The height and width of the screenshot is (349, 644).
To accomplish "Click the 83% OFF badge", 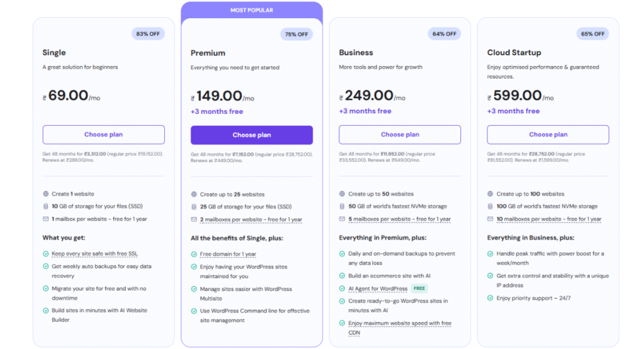I will 148,34.
